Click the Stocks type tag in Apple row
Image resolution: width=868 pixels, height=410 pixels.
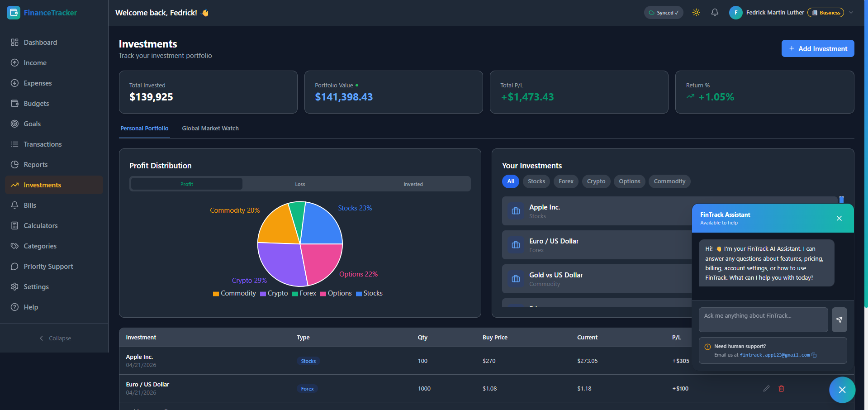(x=308, y=361)
